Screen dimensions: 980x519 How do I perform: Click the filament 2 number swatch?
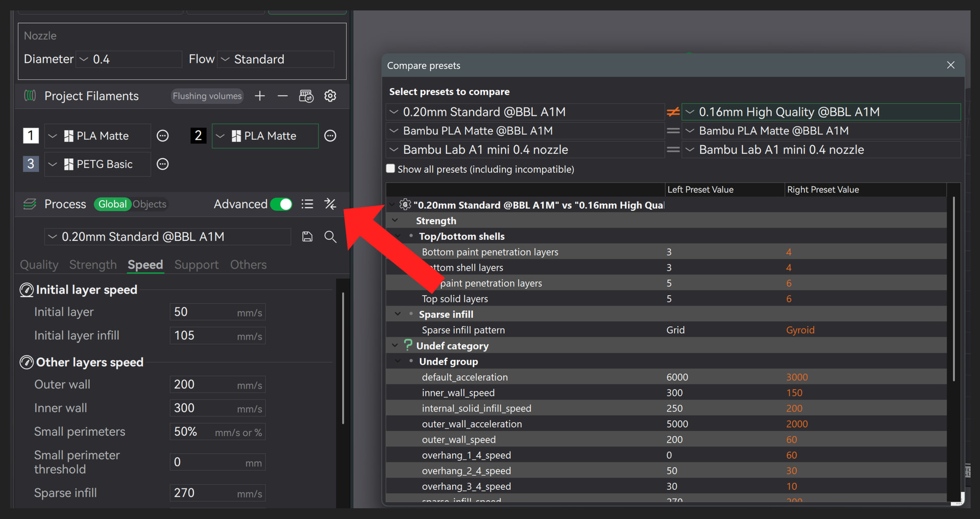[x=198, y=136]
